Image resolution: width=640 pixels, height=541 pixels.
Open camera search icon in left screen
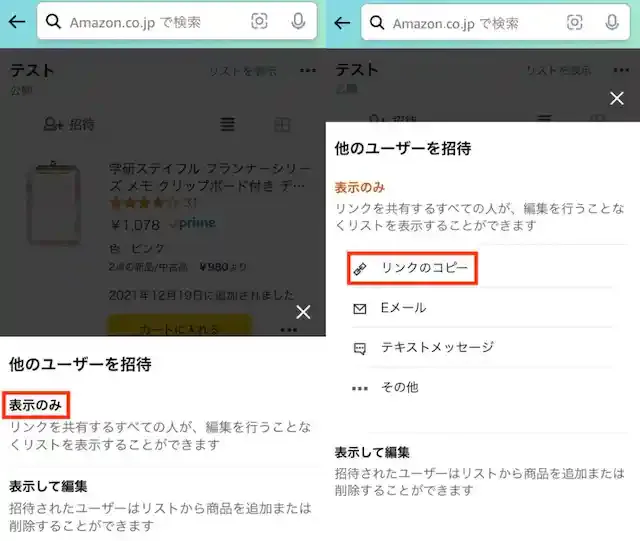(259, 21)
